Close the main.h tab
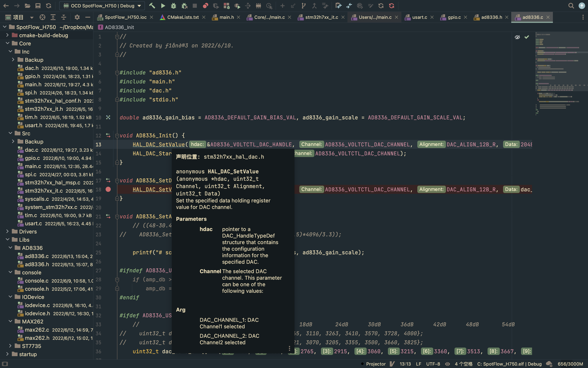This screenshot has height=368, width=588. [x=238, y=17]
